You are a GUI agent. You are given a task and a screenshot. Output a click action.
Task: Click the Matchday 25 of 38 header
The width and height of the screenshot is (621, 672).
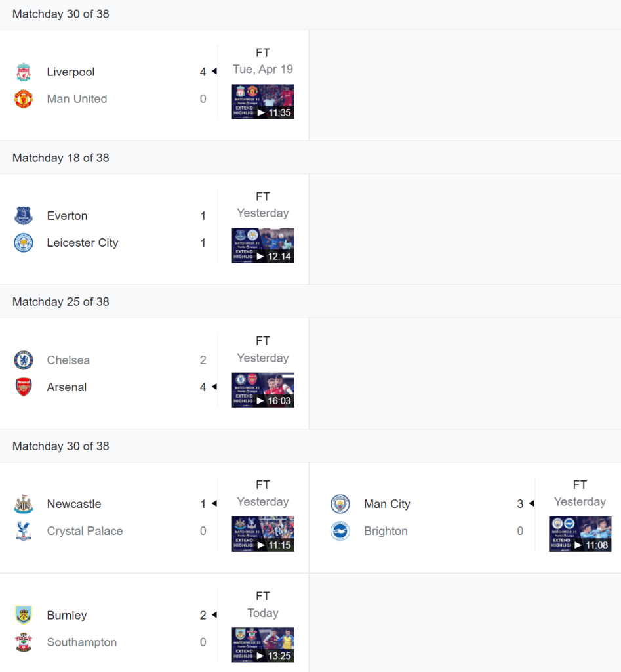coord(61,302)
